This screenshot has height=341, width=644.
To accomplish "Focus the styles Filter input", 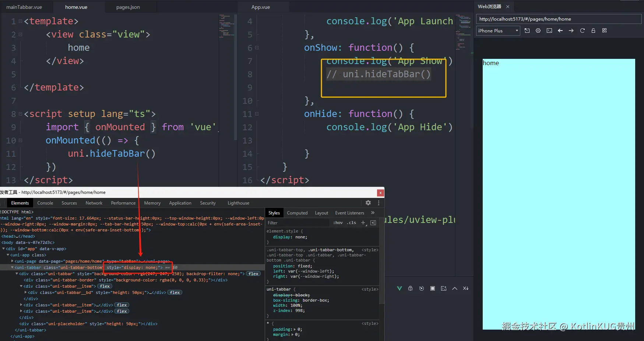I will point(298,223).
